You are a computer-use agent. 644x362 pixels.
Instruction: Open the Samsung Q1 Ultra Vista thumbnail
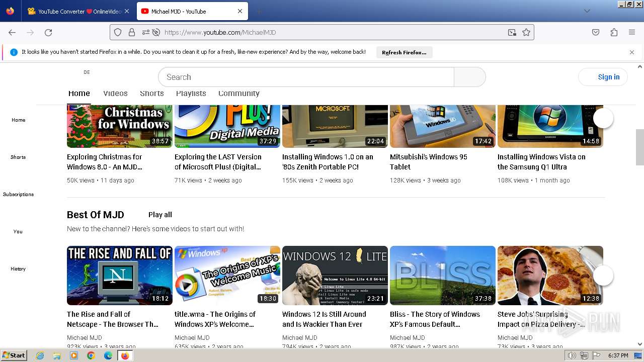pyautogui.click(x=550, y=126)
